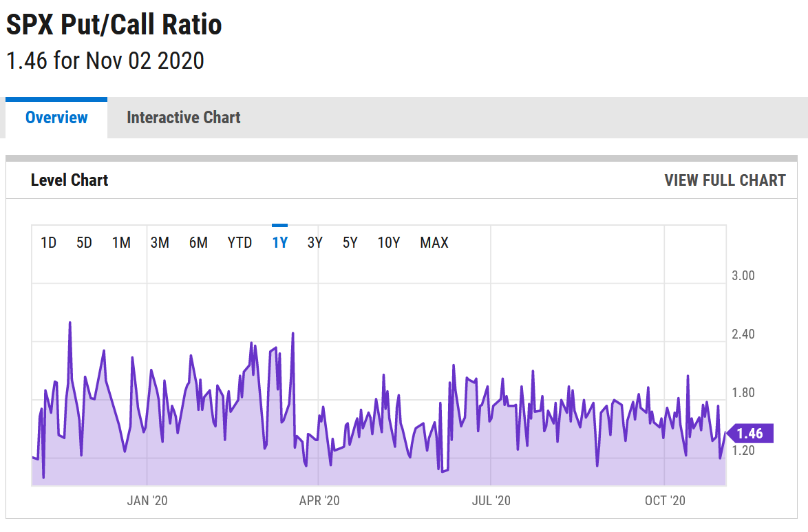Viewport: 808px width, 532px height.
Task: Click the 1.80 y-axis label
Action: tap(743, 393)
